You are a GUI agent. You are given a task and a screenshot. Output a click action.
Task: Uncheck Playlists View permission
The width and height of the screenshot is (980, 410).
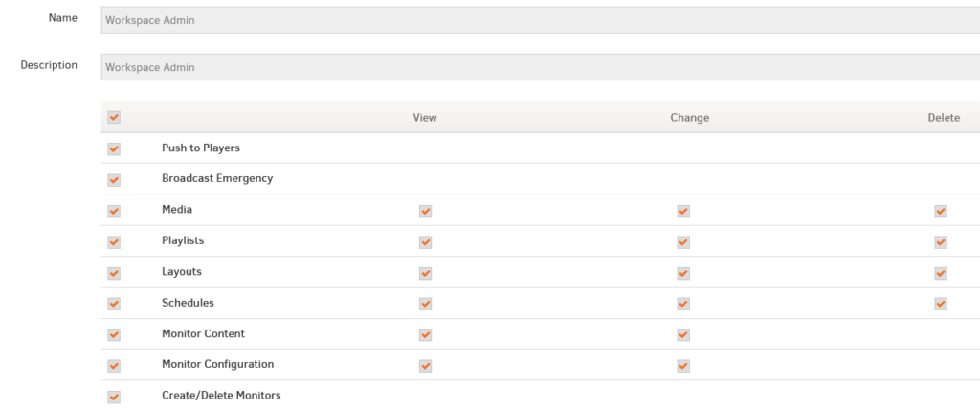coord(426,241)
